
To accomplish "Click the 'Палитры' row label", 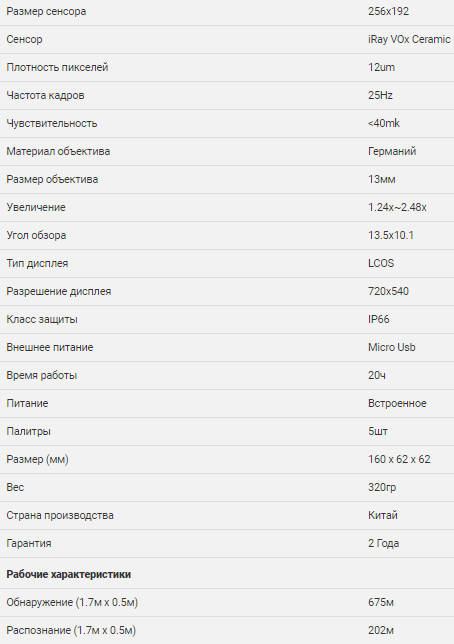I will (28, 431).
